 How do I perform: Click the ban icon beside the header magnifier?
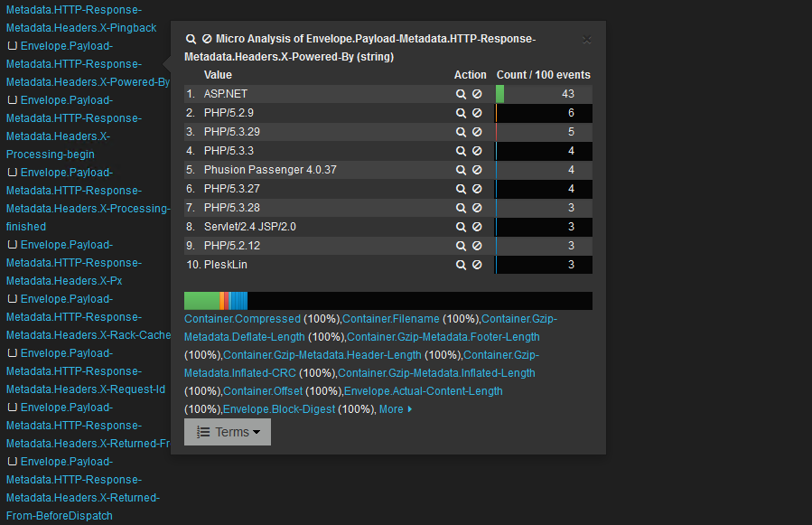pos(207,39)
